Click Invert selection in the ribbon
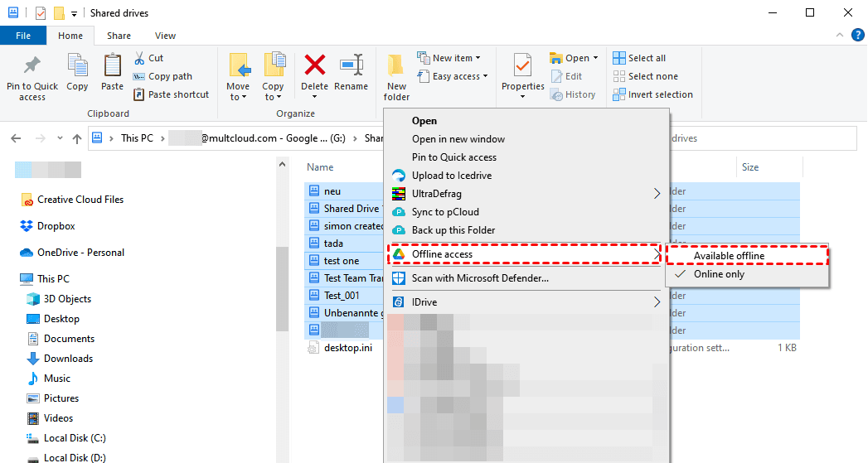This screenshot has height=463, width=868. point(652,94)
